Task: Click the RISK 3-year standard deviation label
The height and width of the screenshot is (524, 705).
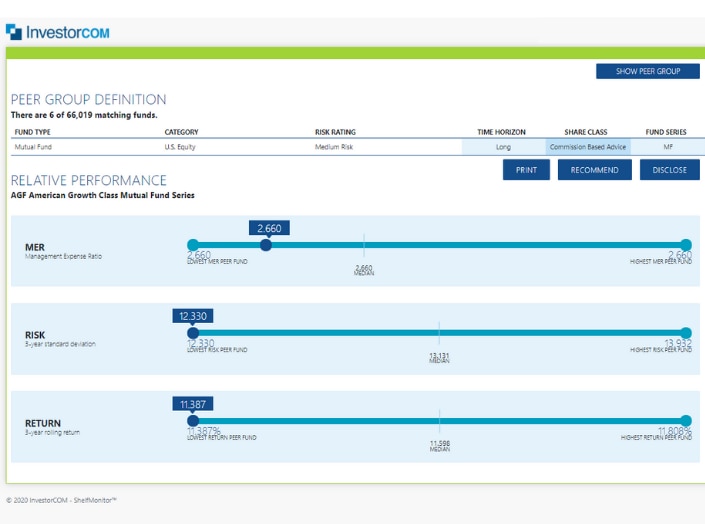Action: click(x=60, y=339)
